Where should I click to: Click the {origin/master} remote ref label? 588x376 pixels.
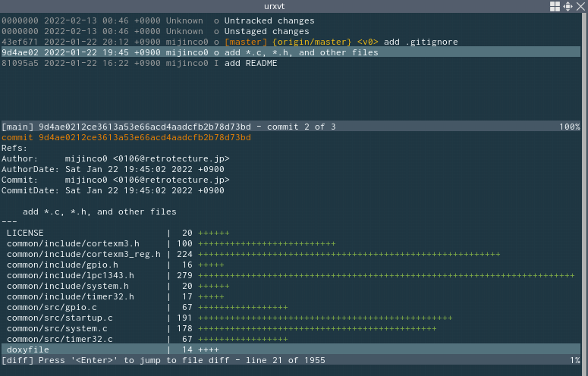(x=313, y=42)
